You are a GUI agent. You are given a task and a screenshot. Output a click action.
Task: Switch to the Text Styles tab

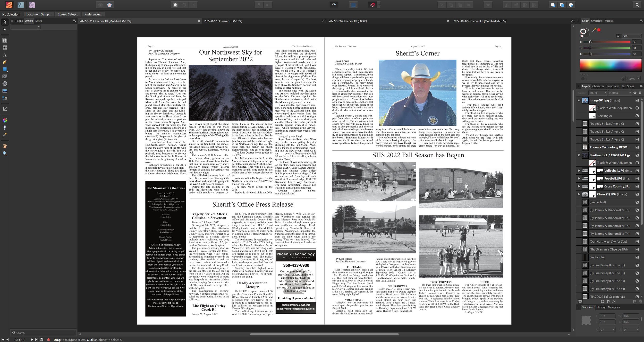click(628, 86)
